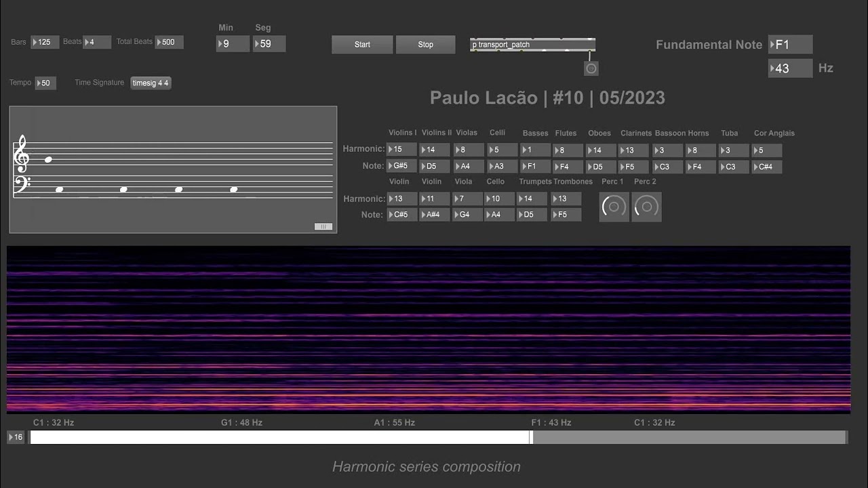The width and height of the screenshot is (868, 488).
Task: Click the Seg number box showing 59
Action: pos(269,44)
